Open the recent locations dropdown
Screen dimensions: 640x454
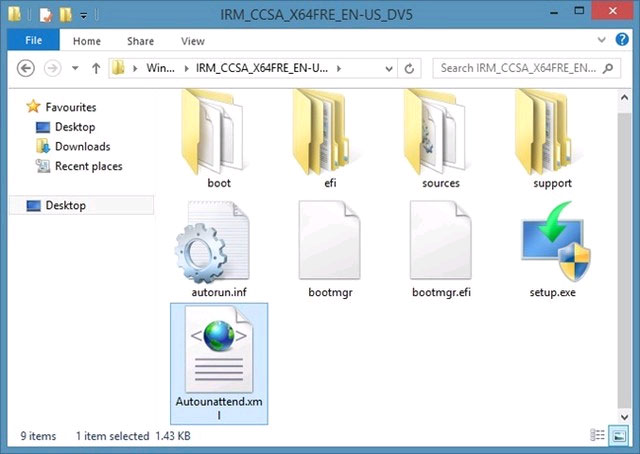pos(75,68)
